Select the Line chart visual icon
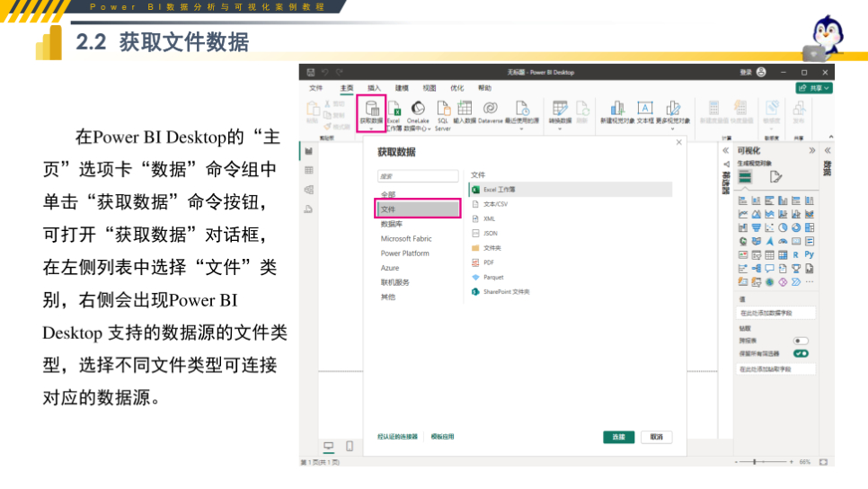 tap(743, 214)
